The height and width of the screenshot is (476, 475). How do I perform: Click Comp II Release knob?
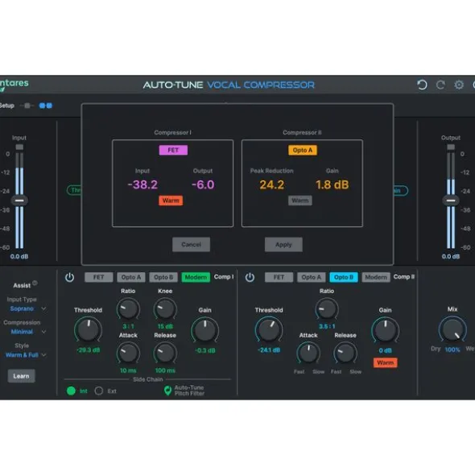pyautogui.click(x=345, y=353)
